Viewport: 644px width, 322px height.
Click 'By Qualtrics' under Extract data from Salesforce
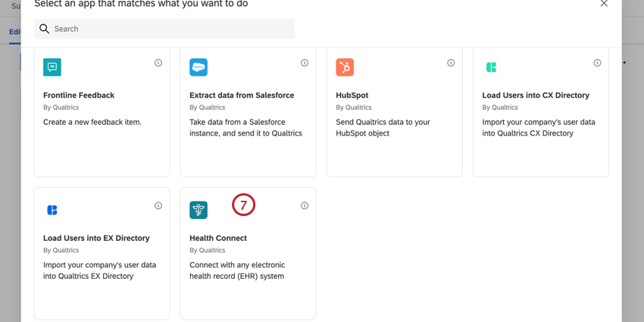click(x=208, y=107)
